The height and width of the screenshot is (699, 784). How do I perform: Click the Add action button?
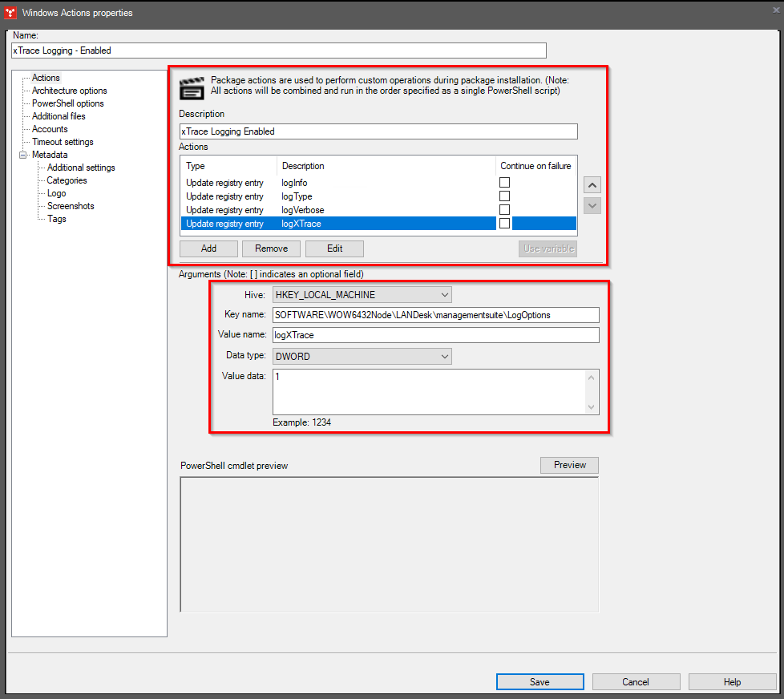pyautogui.click(x=208, y=248)
